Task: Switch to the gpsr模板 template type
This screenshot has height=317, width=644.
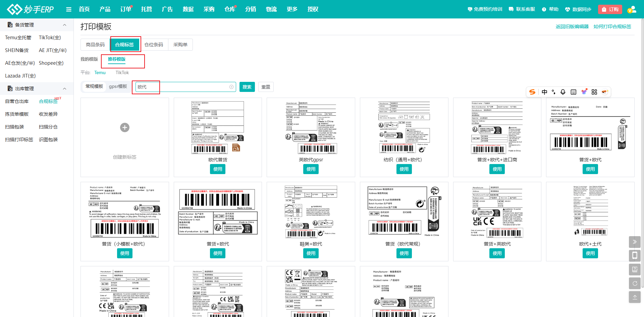Action: coord(118,87)
